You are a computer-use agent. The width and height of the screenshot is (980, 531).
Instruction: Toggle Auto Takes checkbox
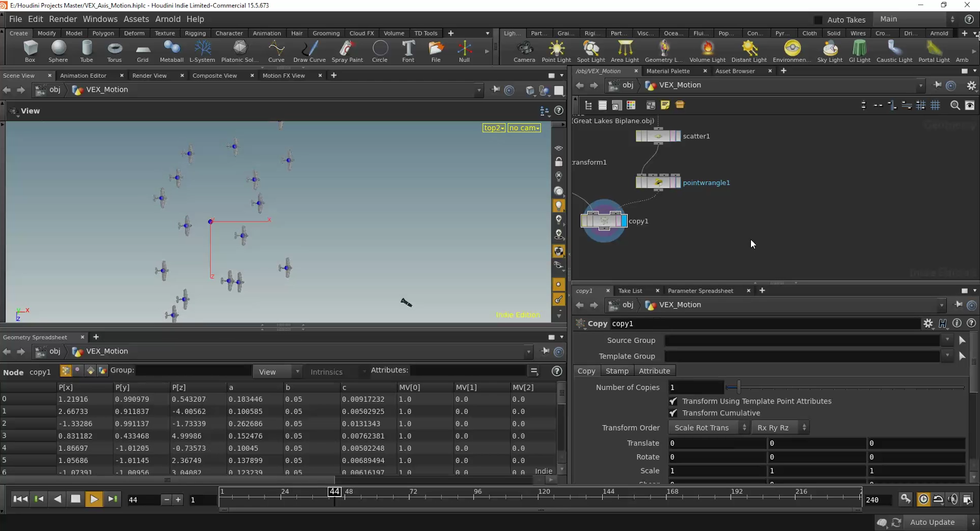point(818,20)
